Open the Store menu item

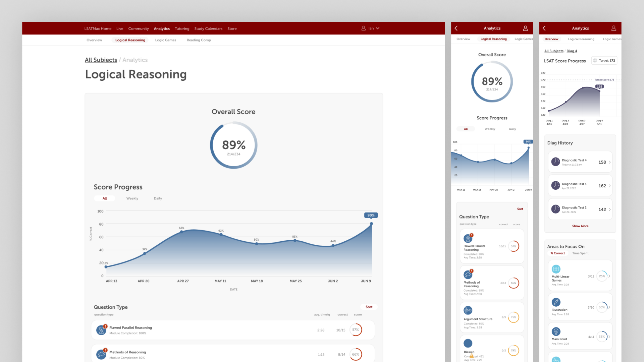click(x=232, y=29)
